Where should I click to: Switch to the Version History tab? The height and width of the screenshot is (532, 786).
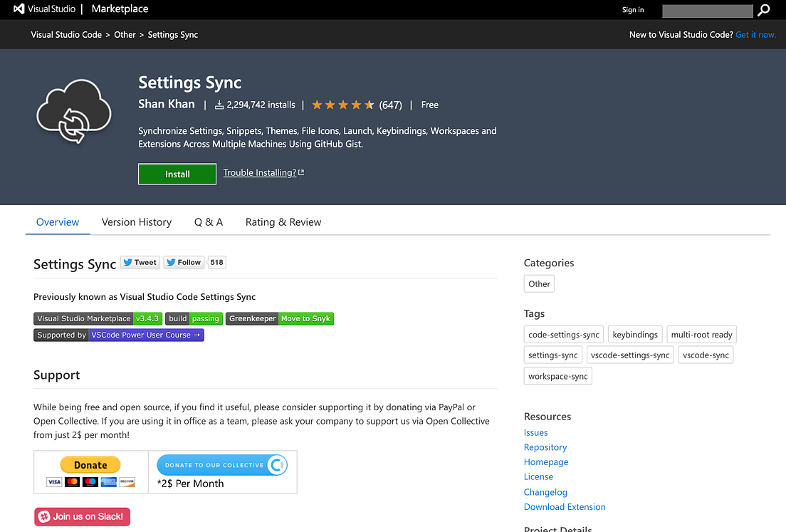[x=137, y=222]
